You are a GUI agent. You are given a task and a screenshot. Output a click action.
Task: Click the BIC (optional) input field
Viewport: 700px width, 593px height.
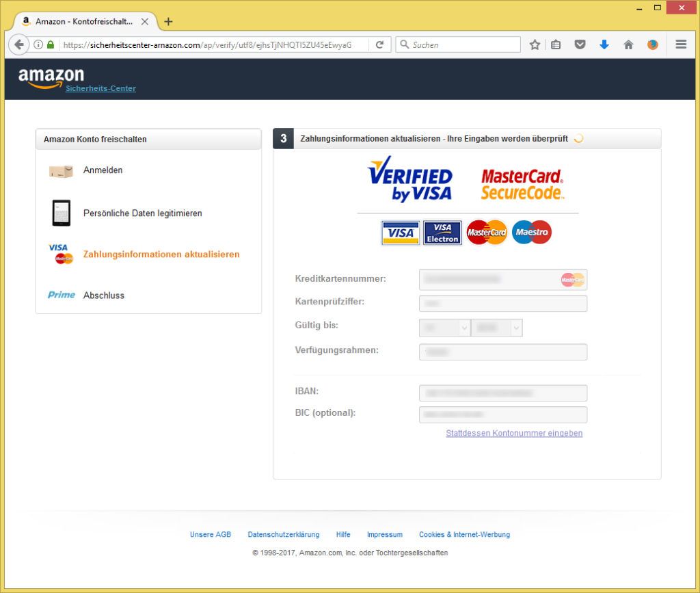(x=503, y=414)
